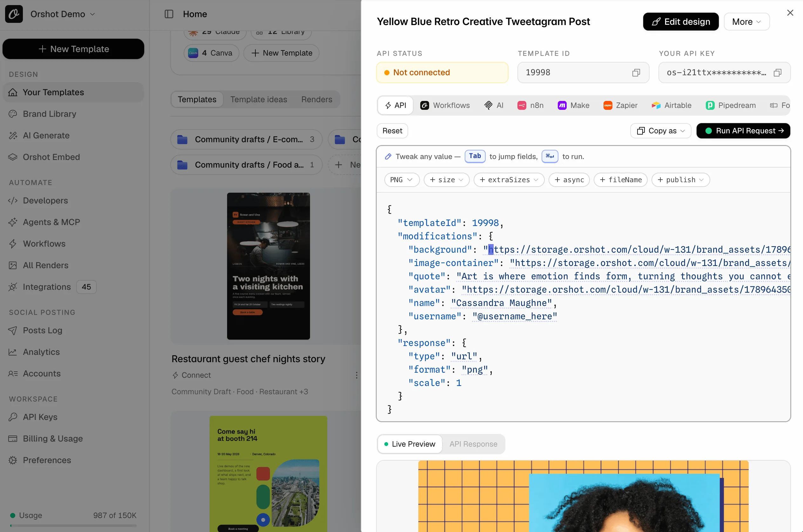Open the Community drafts / E-com folder

[x=246, y=139]
